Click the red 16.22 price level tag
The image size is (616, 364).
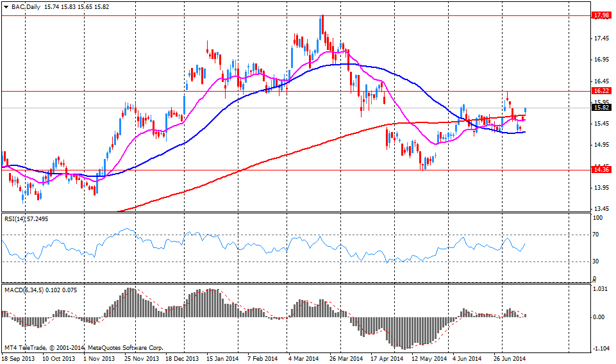(601, 92)
